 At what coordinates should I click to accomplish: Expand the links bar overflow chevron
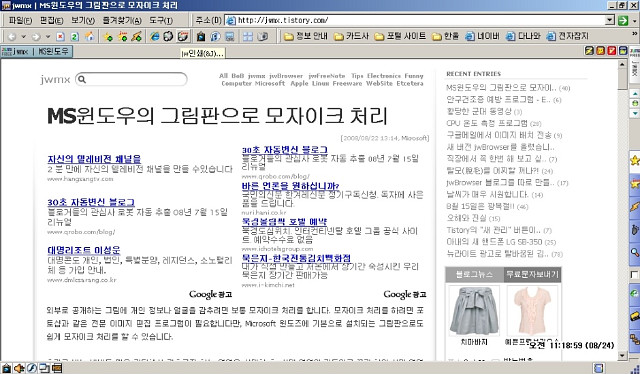click(x=635, y=34)
